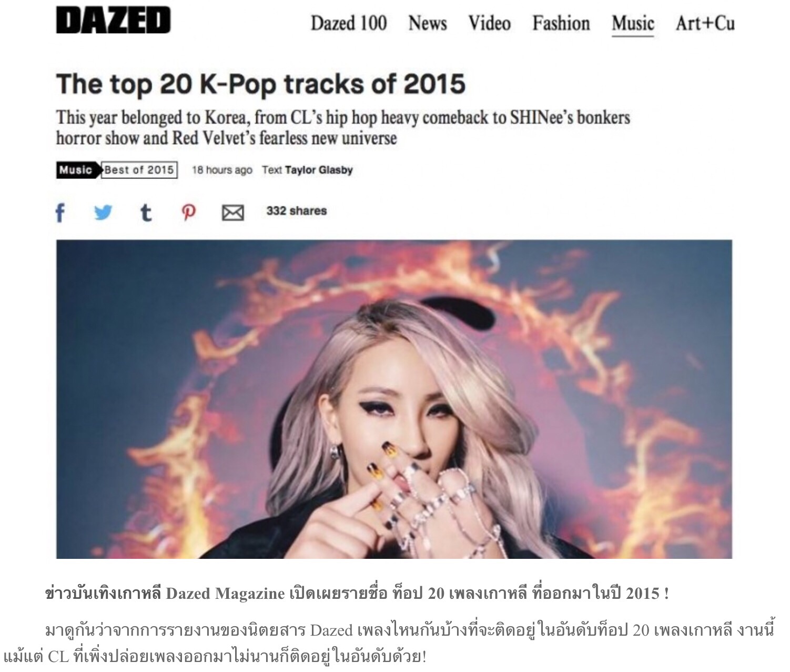Navigate to Fashion section

[x=561, y=23]
